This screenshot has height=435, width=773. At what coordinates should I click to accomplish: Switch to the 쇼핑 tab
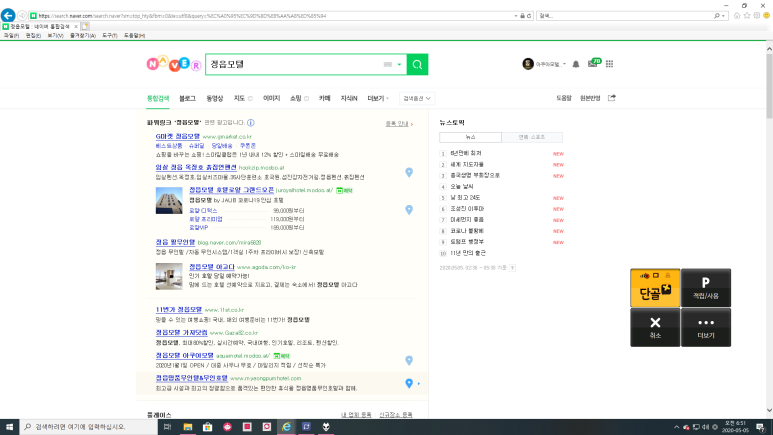coord(295,99)
